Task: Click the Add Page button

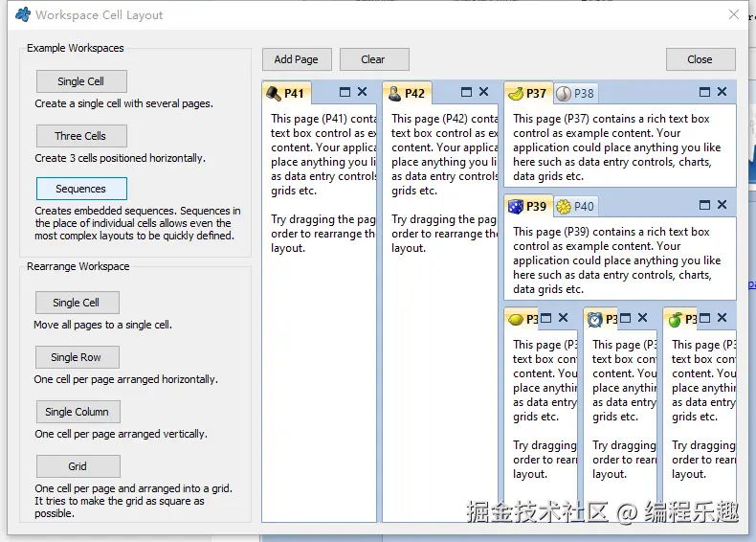Action: coord(297,59)
